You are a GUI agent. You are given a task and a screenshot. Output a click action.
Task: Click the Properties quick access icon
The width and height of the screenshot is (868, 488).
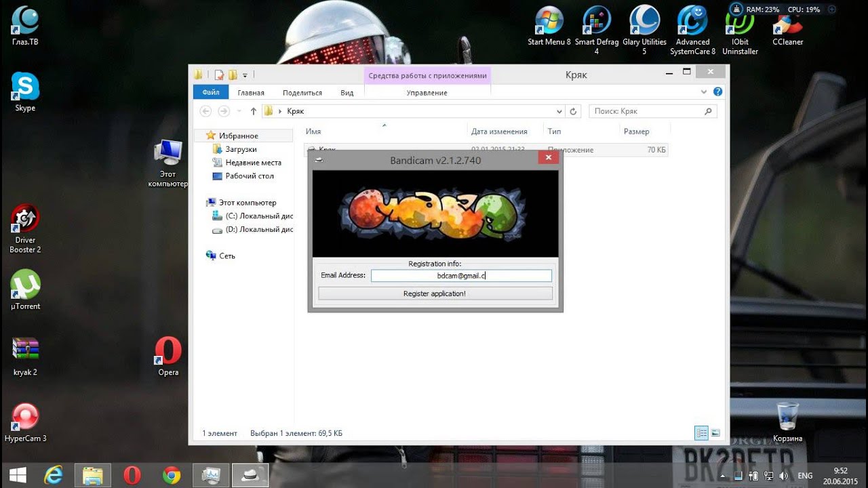(x=219, y=75)
